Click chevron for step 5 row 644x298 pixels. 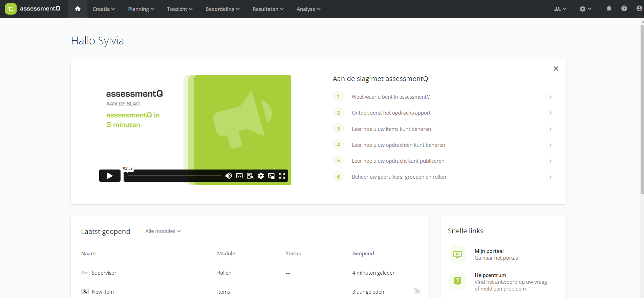coord(551,161)
